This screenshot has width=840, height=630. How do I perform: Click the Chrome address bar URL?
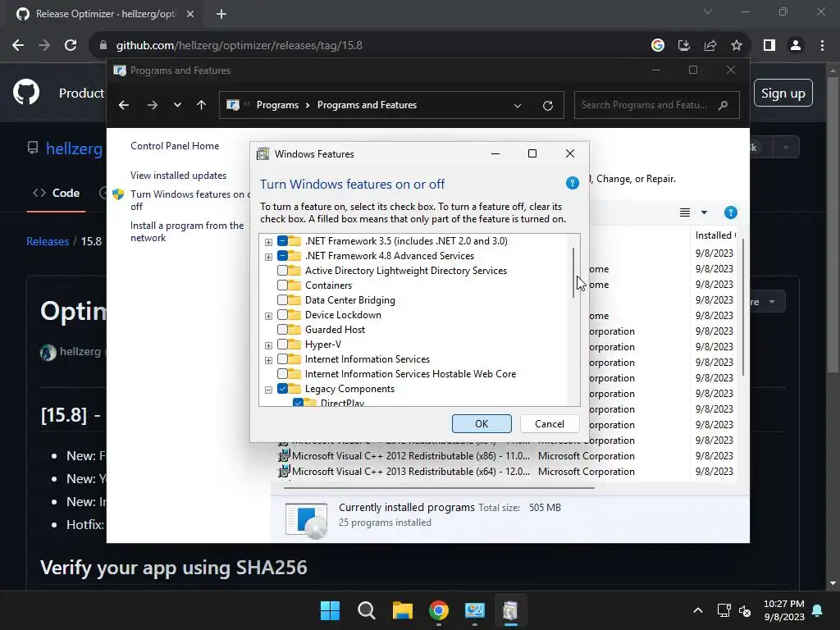[x=239, y=46]
